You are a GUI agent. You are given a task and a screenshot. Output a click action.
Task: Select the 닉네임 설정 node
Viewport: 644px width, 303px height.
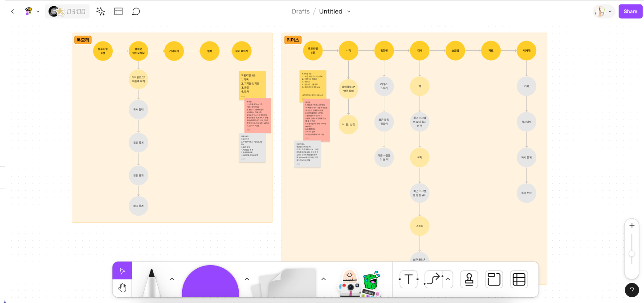click(x=348, y=124)
